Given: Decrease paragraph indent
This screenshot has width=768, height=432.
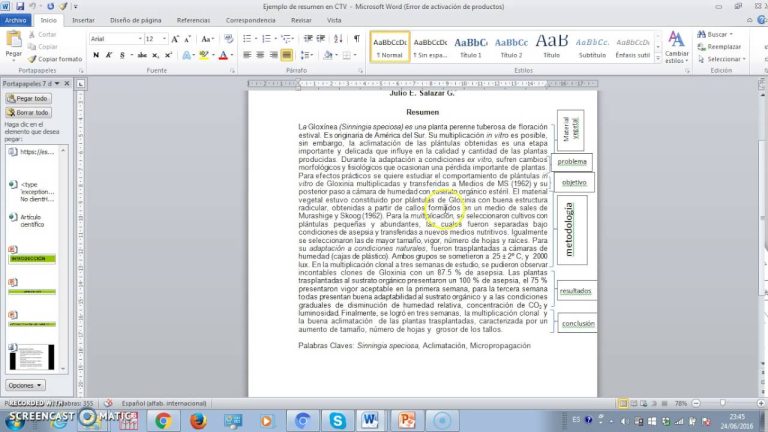Looking at the screenshot, I should click(308, 39).
